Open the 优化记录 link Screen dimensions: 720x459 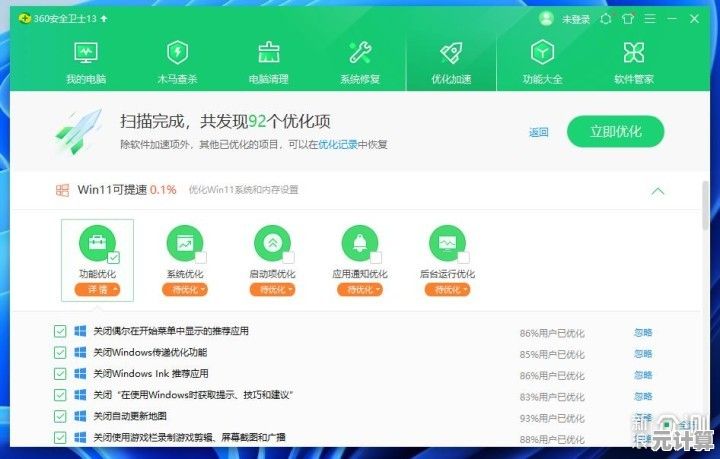338,145
